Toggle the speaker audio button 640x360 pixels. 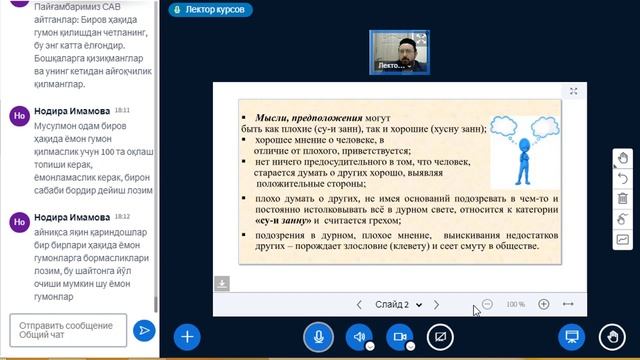coord(359,337)
